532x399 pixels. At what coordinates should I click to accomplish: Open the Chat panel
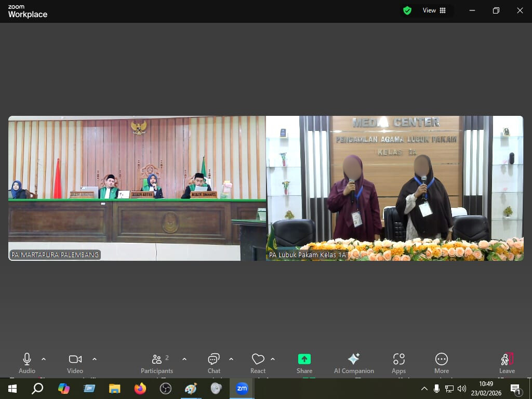(214, 363)
